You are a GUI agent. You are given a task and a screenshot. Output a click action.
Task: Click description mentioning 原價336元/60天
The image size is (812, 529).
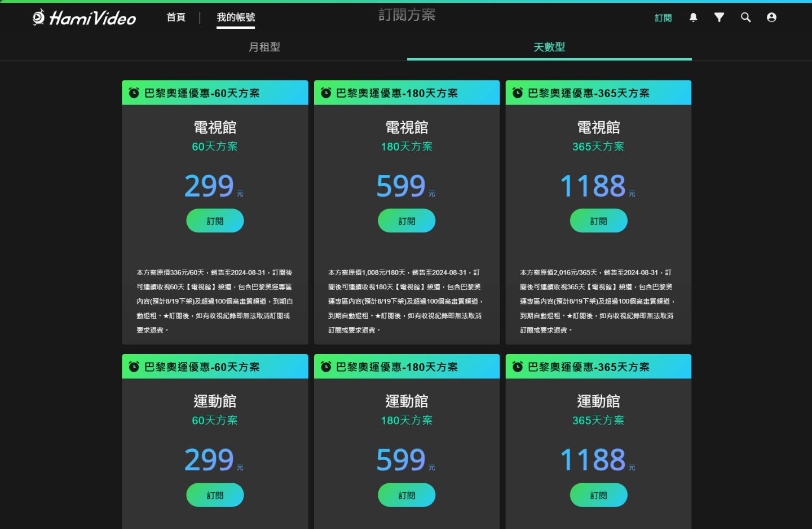pos(215,301)
